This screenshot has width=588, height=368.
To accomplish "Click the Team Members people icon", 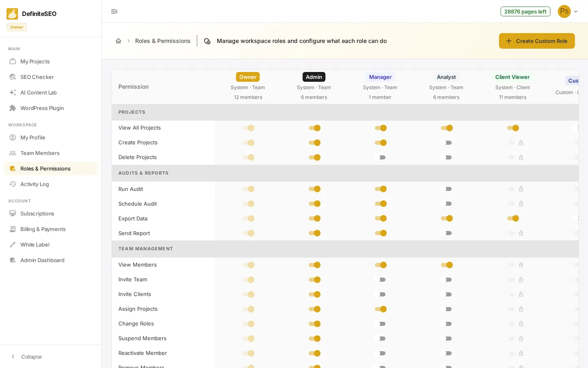I will coord(13,153).
